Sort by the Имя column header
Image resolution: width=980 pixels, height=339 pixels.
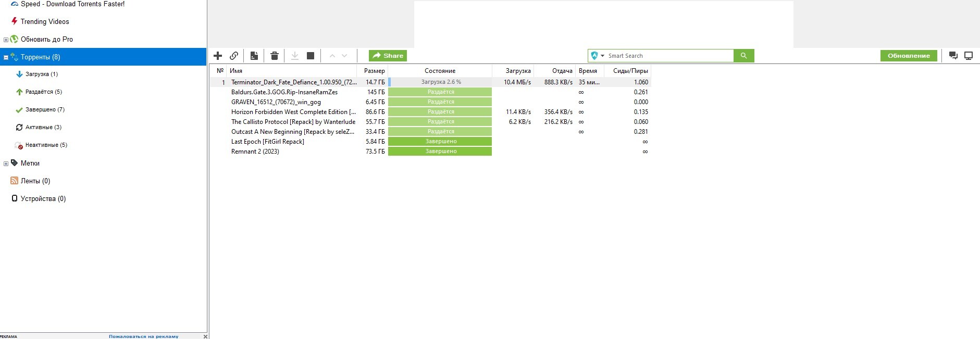point(292,70)
